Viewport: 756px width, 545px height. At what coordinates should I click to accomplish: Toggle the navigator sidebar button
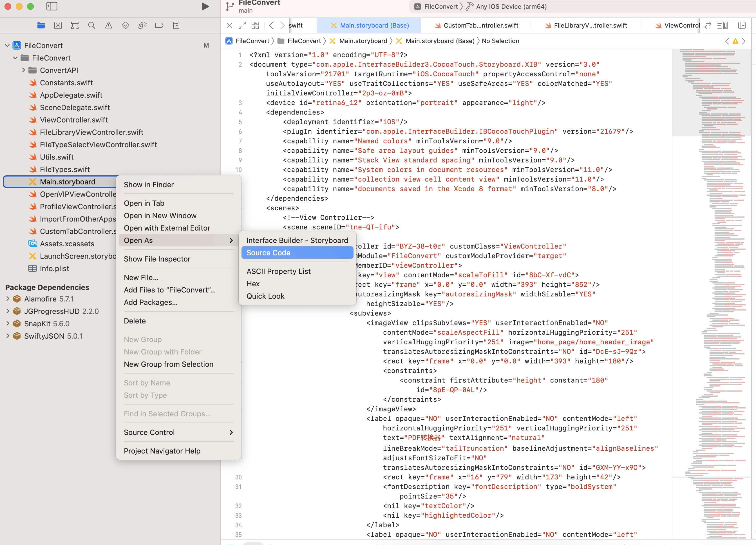[x=52, y=6]
